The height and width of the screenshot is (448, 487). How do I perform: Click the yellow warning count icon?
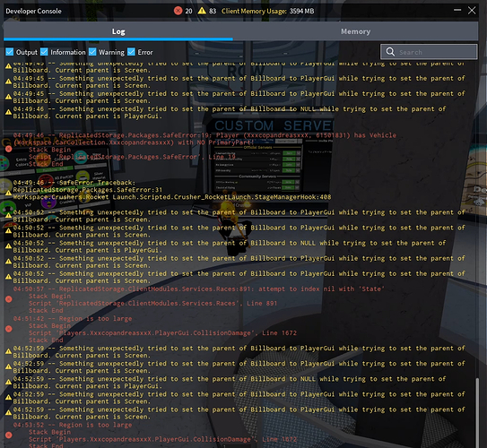tap(202, 11)
